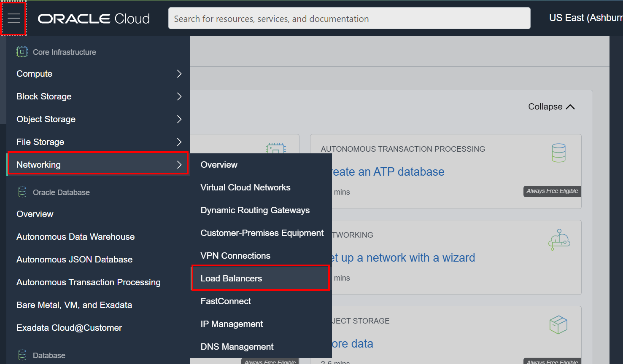Click the Autonomous Transaction Processing database icon

coord(558,153)
